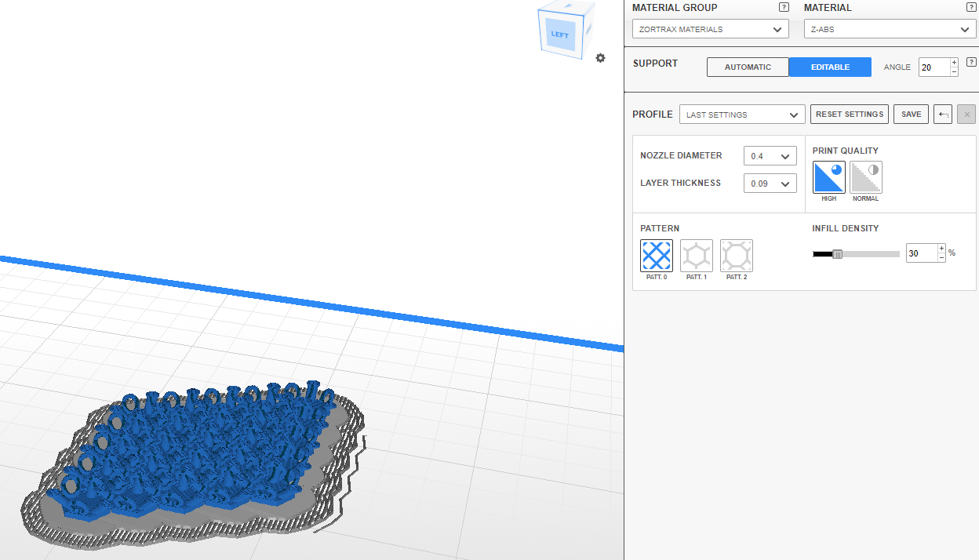Image resolution: width=979 pixels, height=560 pixels.
Task: Choose infill pattern Patt. 0
Action: click(x=657, y=256)
